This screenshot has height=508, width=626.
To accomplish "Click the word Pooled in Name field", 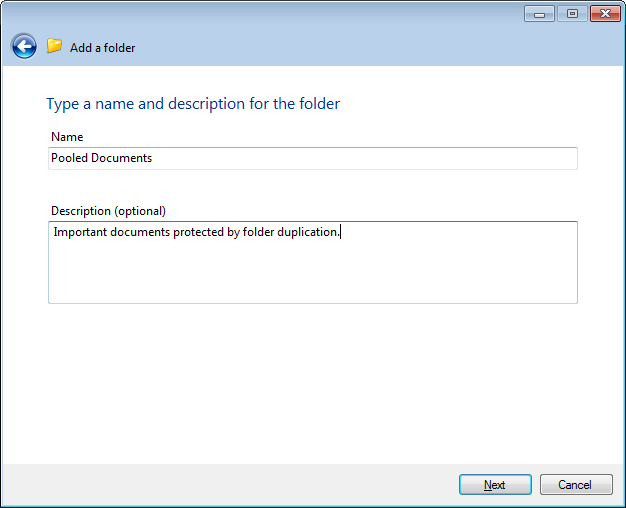I will pos(69,158).
